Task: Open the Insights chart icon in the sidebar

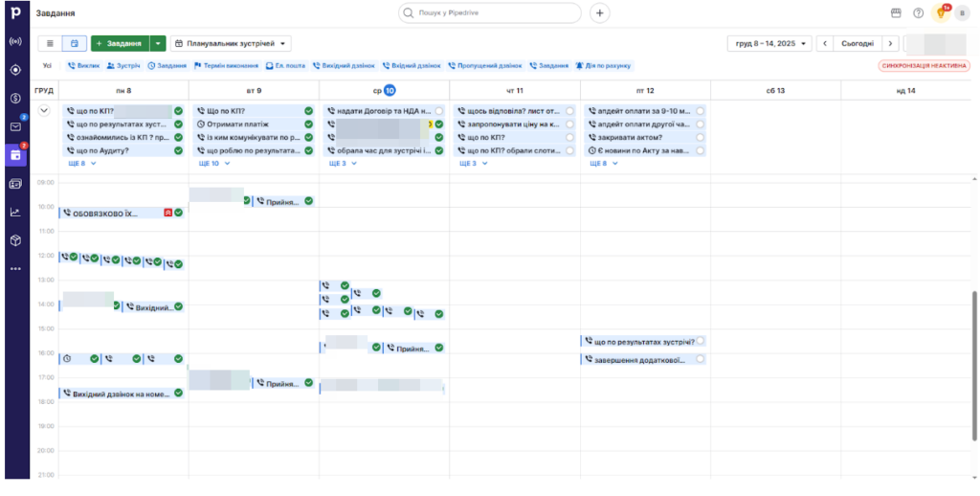Action: point(16,212)
